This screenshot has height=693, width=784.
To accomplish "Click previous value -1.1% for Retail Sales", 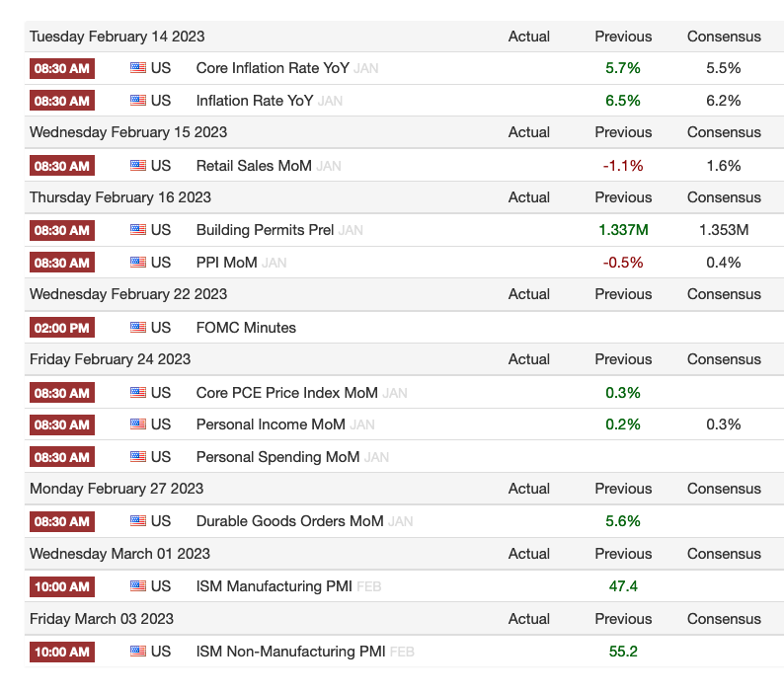I will click(623, 166).
